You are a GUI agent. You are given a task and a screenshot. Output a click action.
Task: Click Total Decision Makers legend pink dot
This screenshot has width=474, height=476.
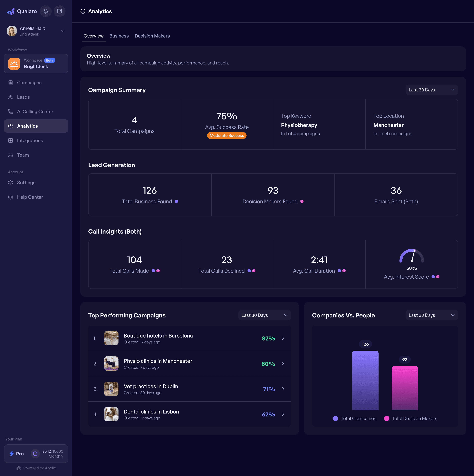pyautogui.click(x=386, y=418)
